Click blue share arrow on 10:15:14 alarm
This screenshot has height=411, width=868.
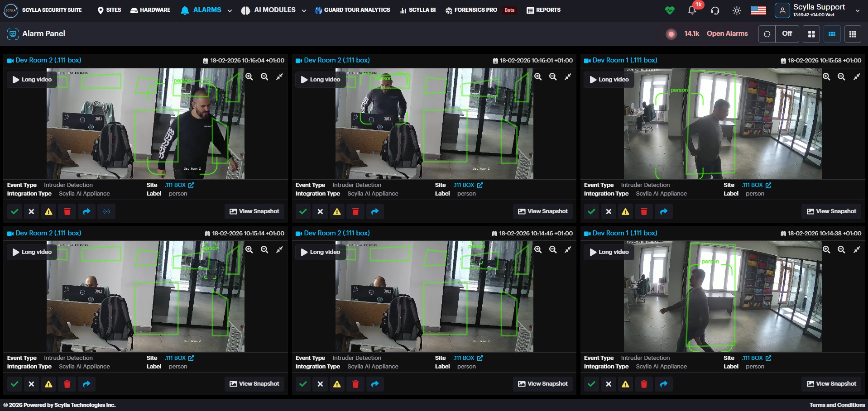click(x=86, y=384)
